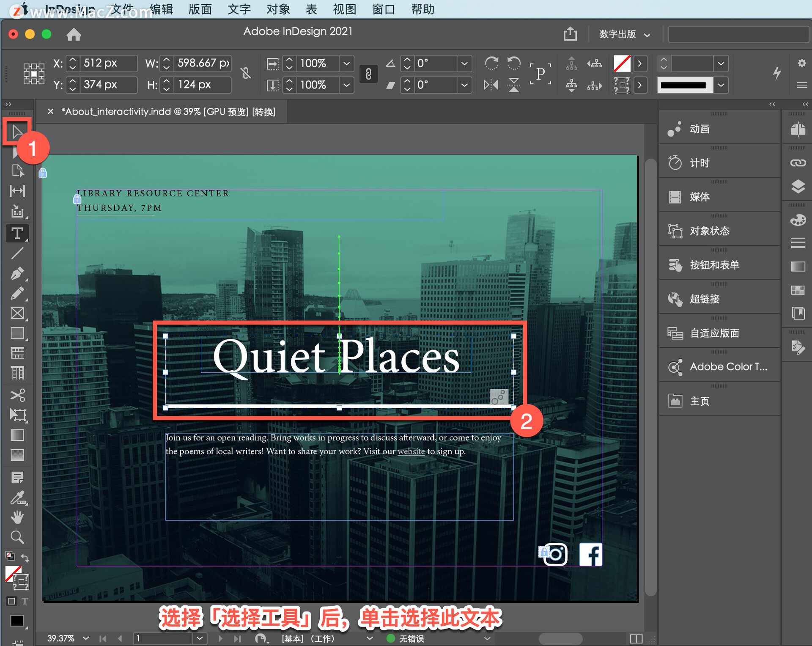Select the Pen tool
Viewport: 812px width, 646px height.
tap(17, 273)
